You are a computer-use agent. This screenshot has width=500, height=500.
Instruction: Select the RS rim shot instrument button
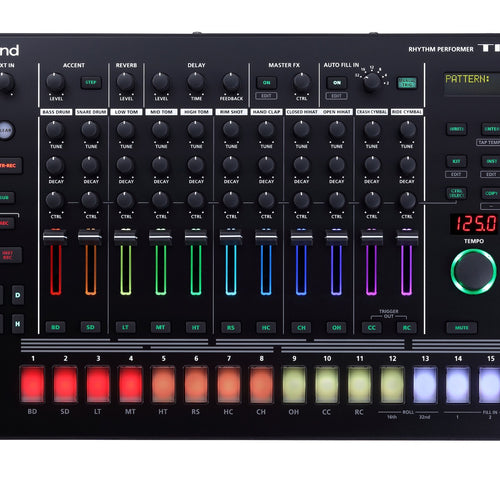click(x=231, y=327)
